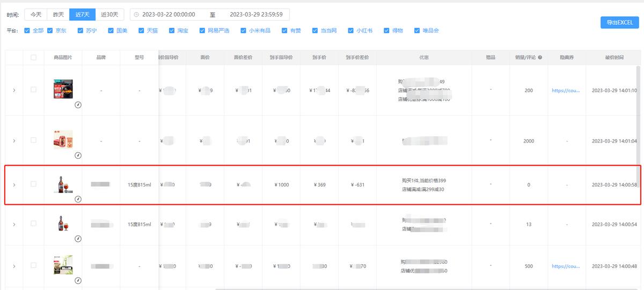The height and width of the screenshot is (290, 644).
Task: Expand the row dated 2023-03-29 14:00:58
Action: 14,185
